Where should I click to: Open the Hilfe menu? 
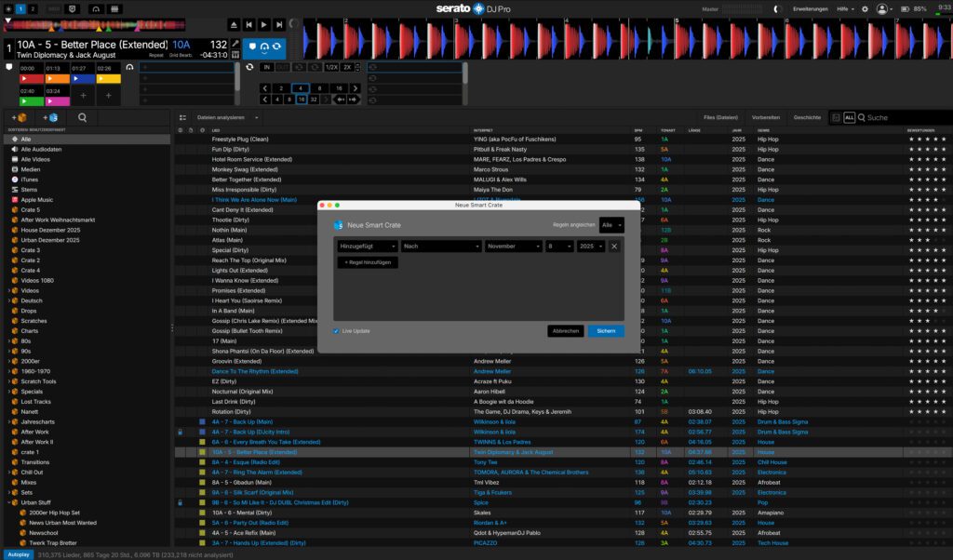845,8
